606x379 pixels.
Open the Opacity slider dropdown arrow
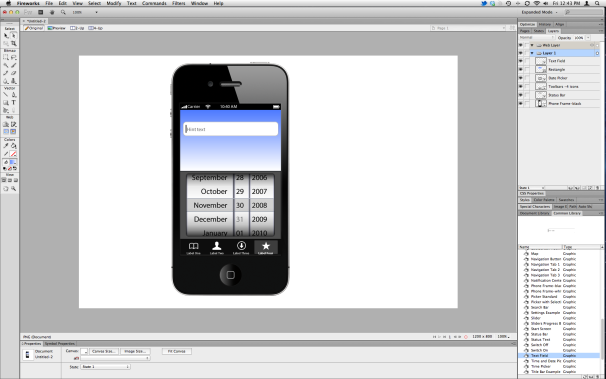(588, 38)
